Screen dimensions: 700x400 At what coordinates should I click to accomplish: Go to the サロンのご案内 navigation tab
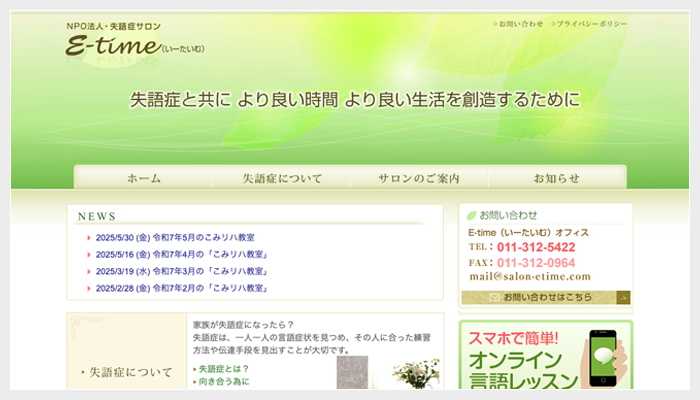[x=419, y=178]
